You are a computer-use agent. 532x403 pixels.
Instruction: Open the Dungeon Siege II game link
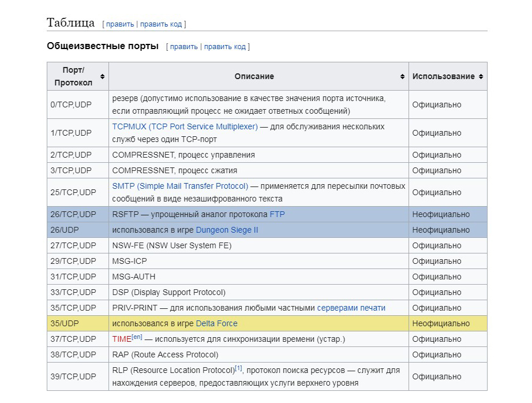point(227,230)
